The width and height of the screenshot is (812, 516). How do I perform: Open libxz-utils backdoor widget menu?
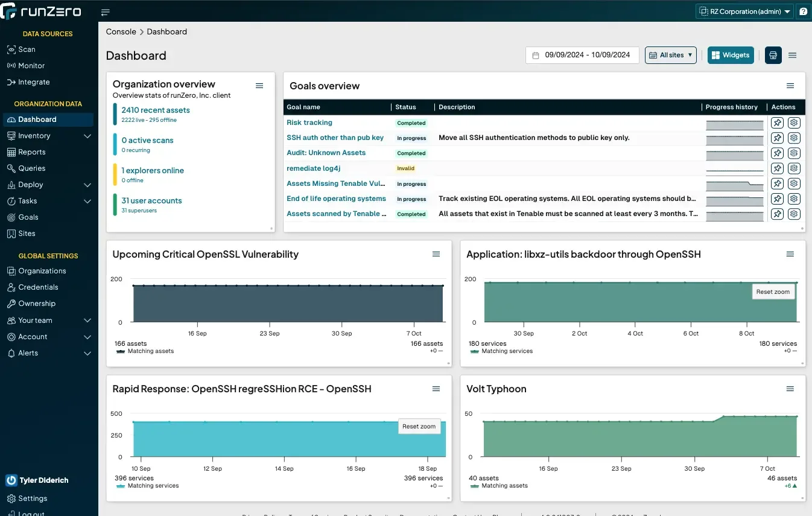790,254
